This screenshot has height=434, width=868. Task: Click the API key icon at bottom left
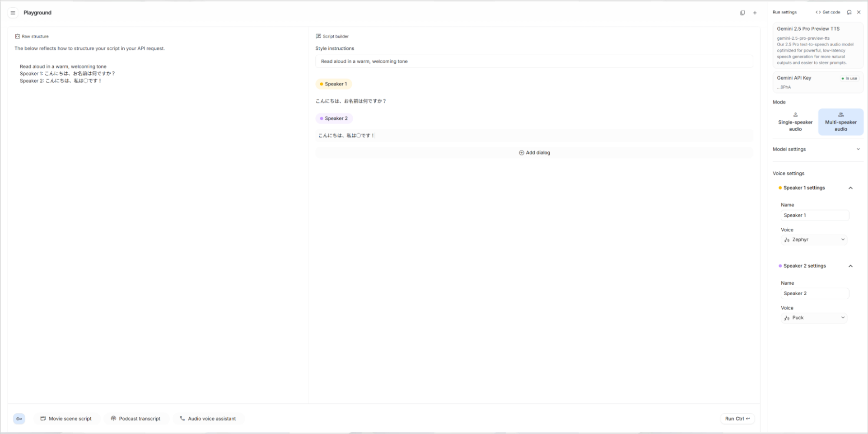(19, 419)
